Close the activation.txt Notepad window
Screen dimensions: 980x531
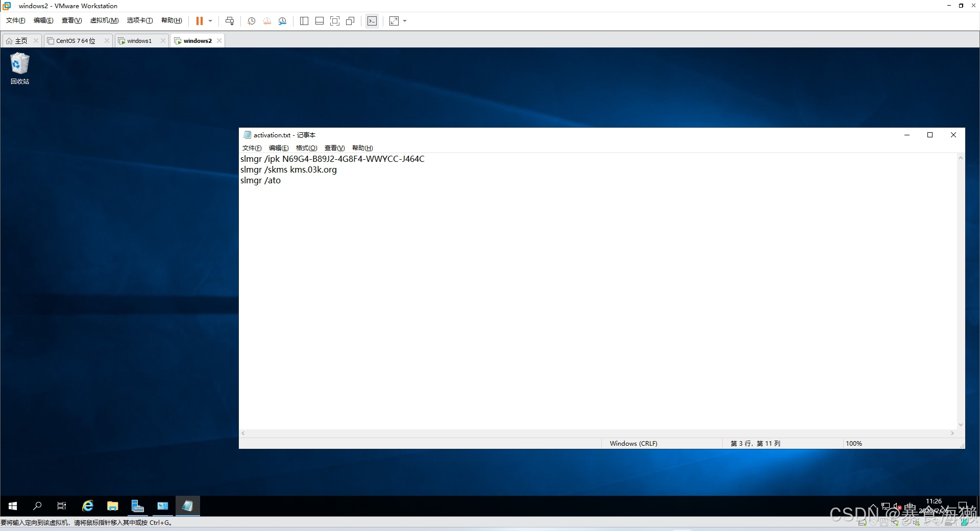pos(953,135)
